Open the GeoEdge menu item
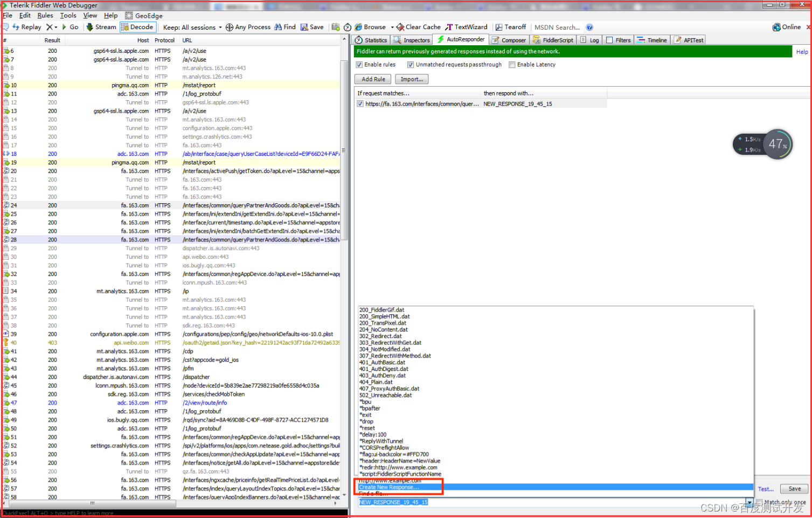 [x=144, y=16]
